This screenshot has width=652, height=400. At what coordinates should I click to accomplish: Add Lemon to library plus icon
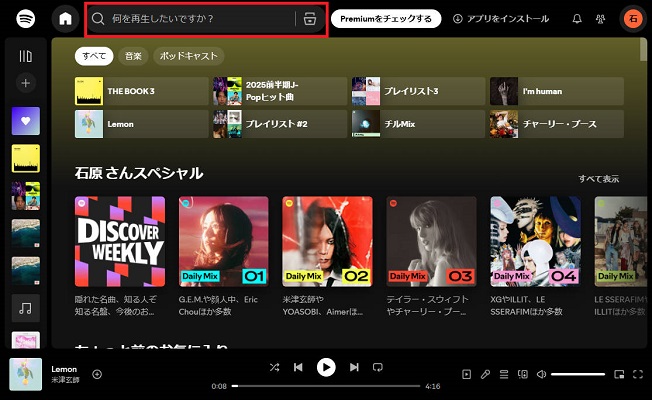[97, 374]
